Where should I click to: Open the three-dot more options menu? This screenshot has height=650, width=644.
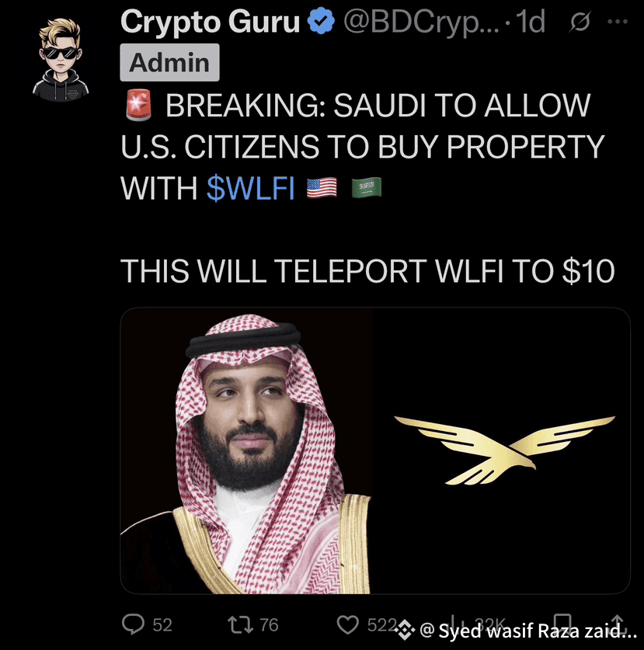[618, 22]
